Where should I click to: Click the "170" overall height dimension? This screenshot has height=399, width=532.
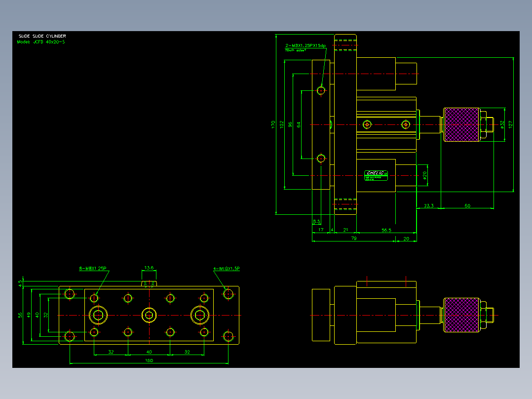click(x=273, y=124)
